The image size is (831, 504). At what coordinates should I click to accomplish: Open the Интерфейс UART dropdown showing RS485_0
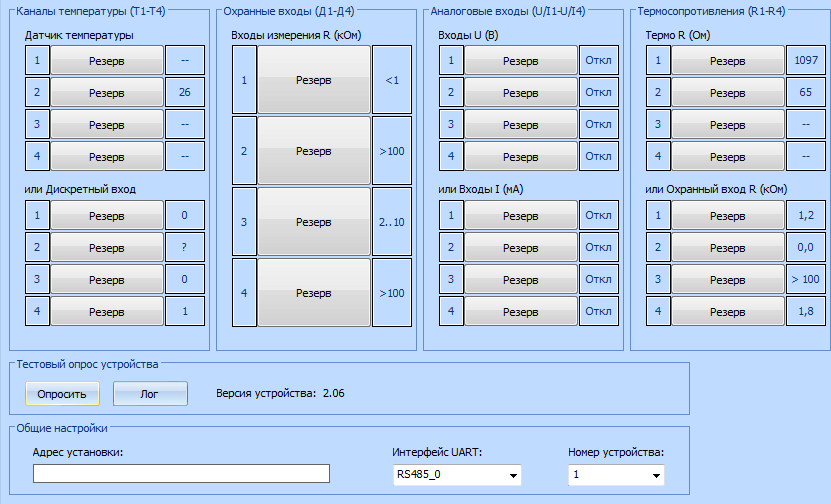point(457,475)
